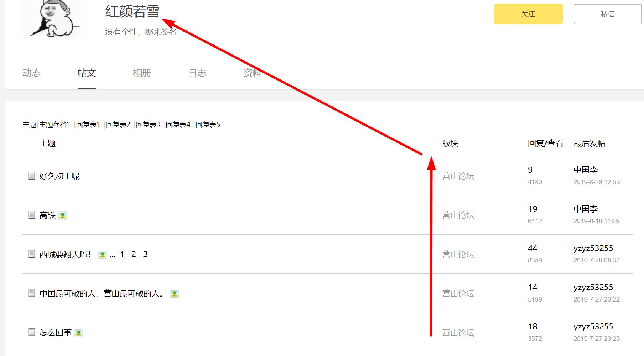
Task: Click the user avatar image
Action: click(53, 18)
